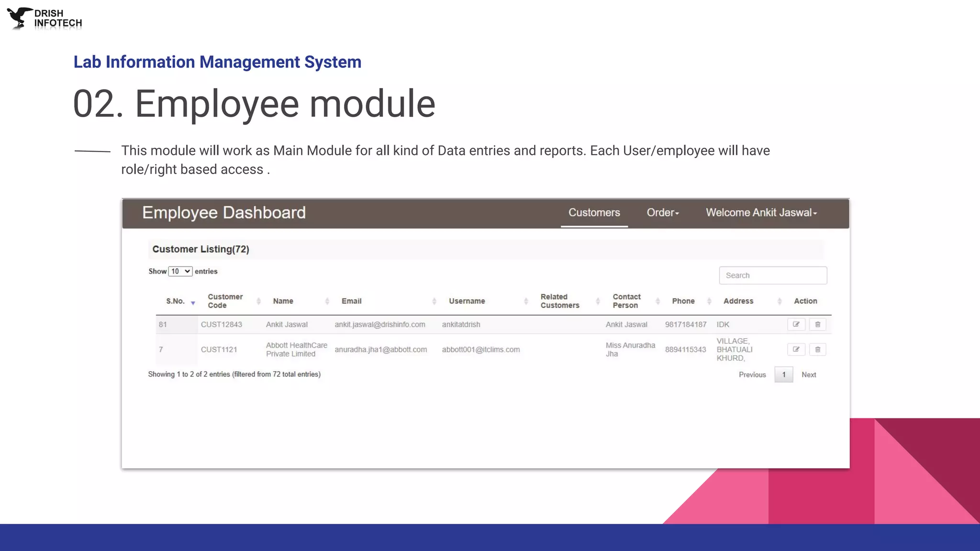Switch to the Customers tab

click(x=594, y=213)
